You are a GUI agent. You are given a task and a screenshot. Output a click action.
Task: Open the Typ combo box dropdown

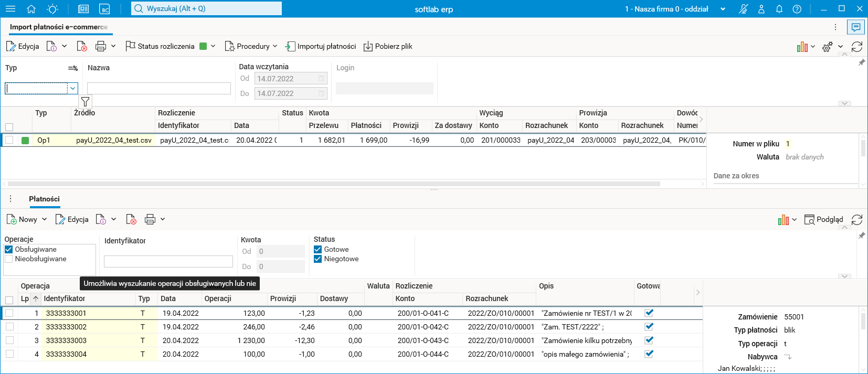73,88
